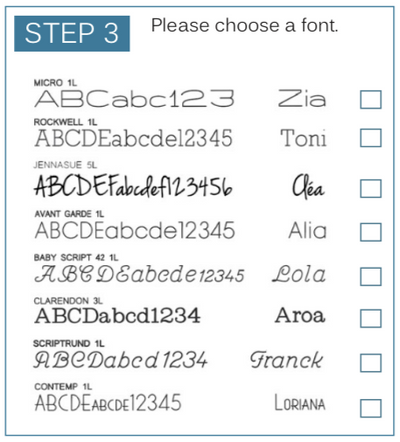Click the Contemp small-caps alphabet sample
This screenshot has width=400, height=442.
[x=108, y=403]
